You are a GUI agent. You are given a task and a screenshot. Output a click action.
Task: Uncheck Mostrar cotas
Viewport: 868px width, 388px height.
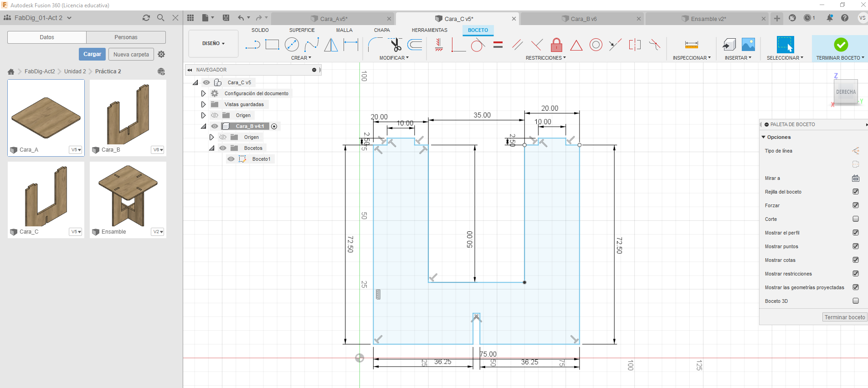point(856,260)
